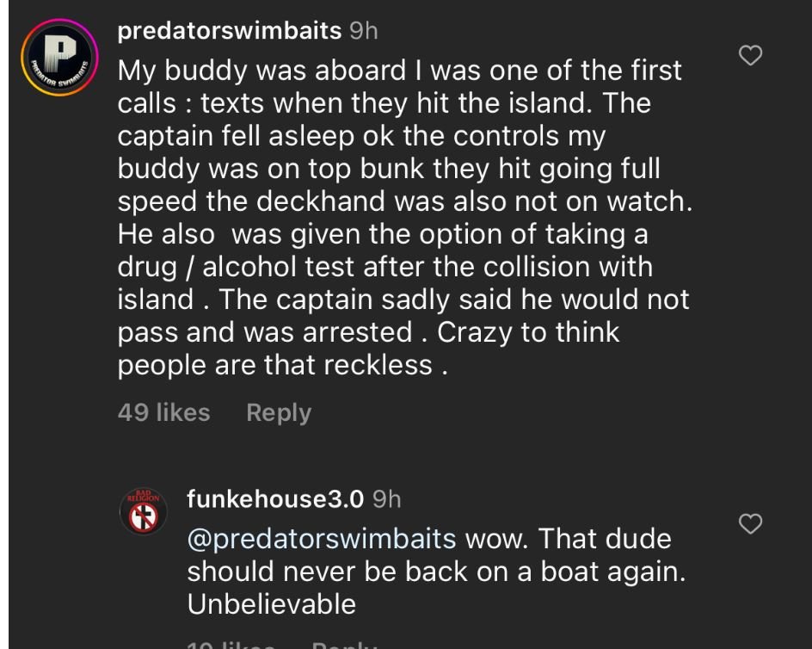Open the funkehouse3.0 username profile
Viewport: 812px width, 649px height.
coord(275,498)
